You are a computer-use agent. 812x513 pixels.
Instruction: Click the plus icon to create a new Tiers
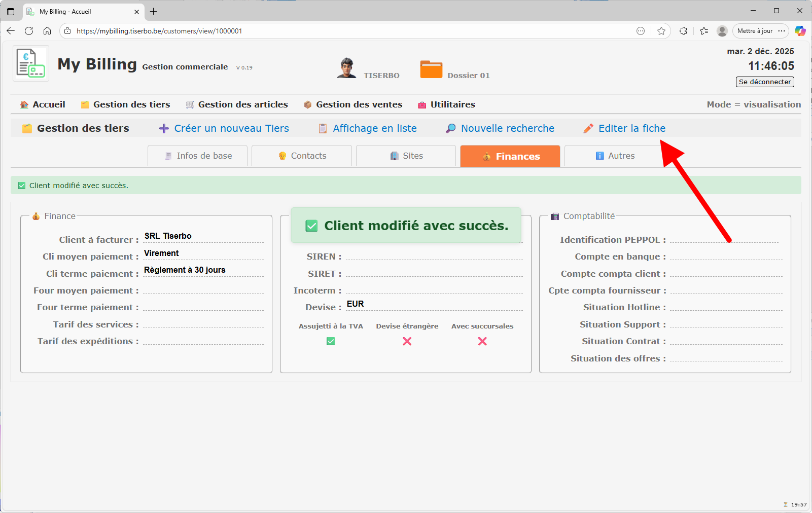(163, 128)
